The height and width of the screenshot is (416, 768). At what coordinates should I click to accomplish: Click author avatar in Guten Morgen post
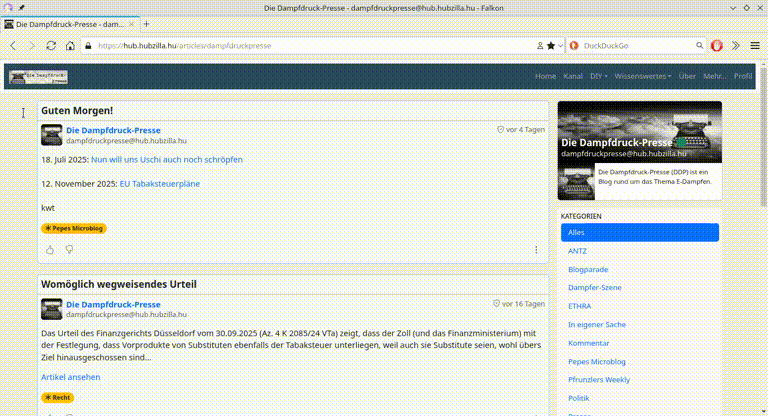(51, 135)
